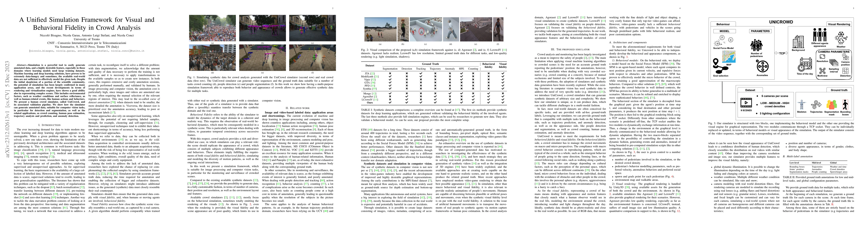Click the Background buildings icon

[798, 42]
